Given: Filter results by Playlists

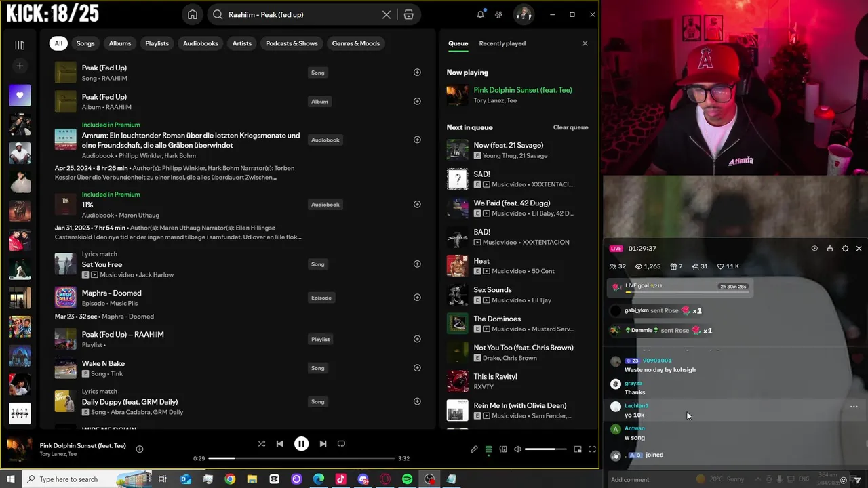Looking at the screenshot, I should (x=157, y=43).
